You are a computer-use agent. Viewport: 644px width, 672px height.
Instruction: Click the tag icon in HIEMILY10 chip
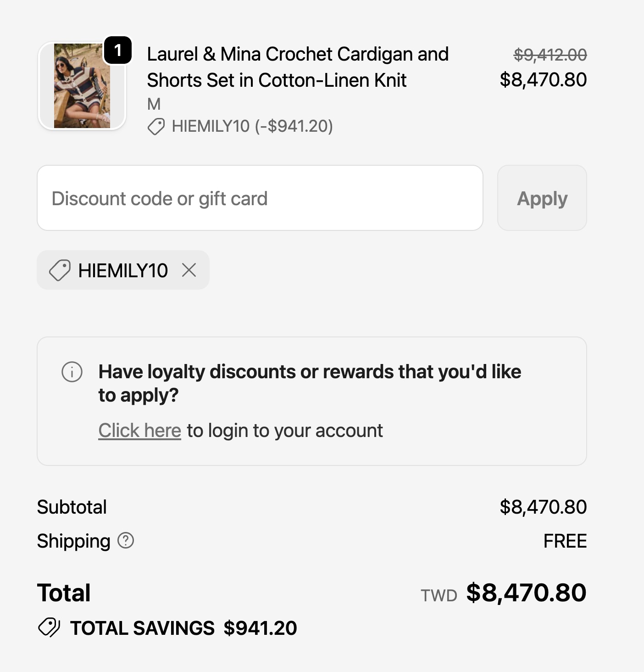60,270
